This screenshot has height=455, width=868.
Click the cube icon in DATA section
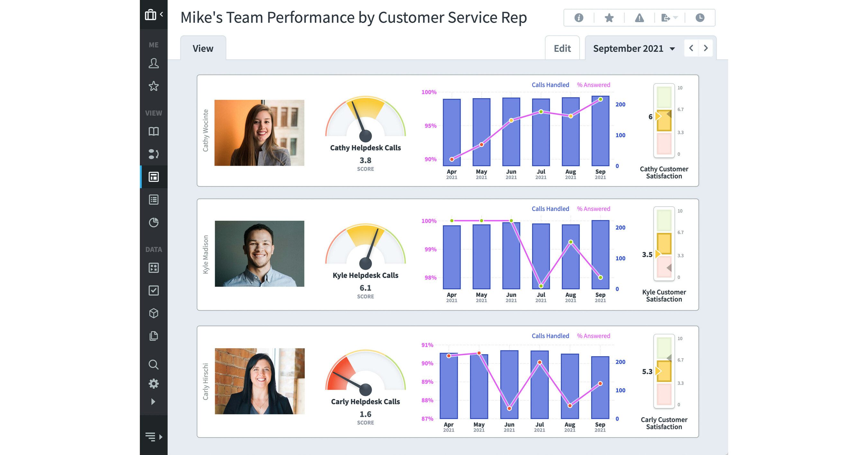click(154, 313)
